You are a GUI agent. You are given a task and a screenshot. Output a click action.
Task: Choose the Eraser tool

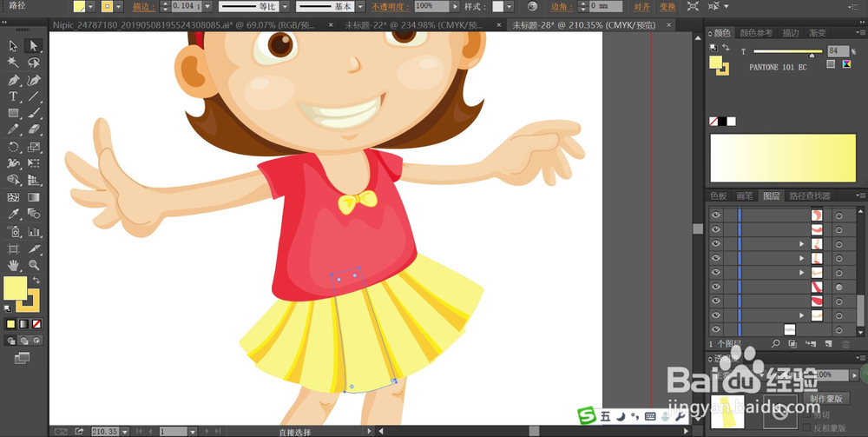pos(34,129)
